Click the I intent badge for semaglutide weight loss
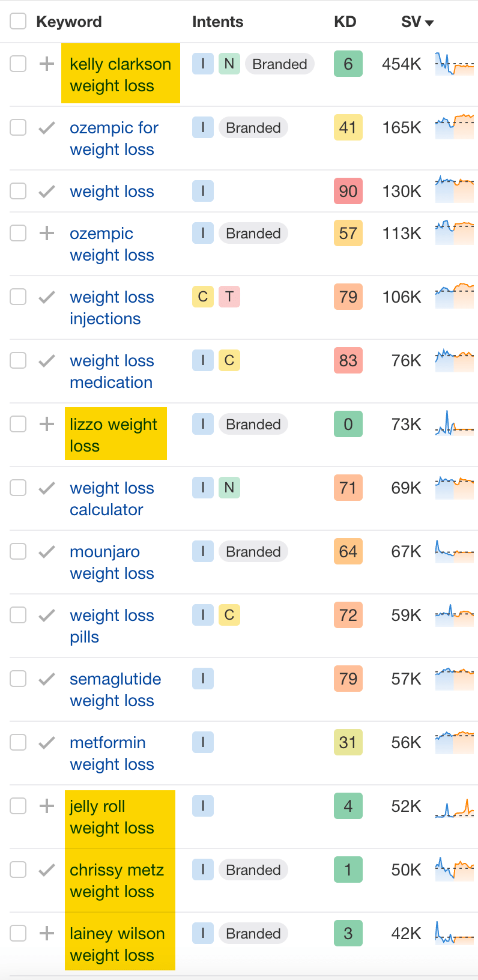 coord(203,679)
